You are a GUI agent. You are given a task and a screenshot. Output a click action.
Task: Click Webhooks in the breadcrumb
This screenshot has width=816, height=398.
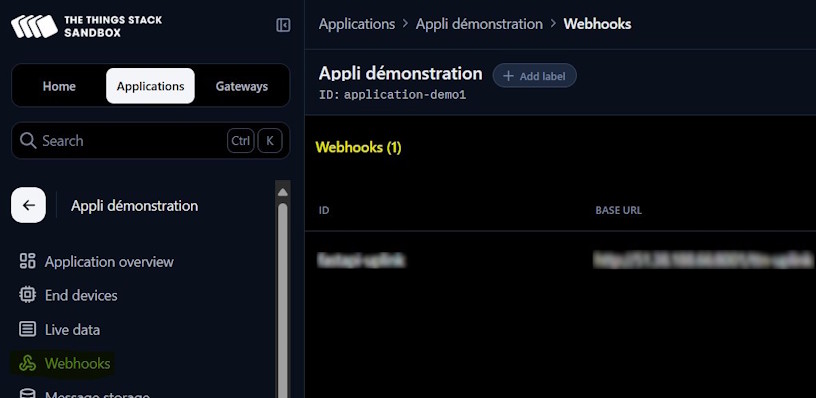point(597,24)
